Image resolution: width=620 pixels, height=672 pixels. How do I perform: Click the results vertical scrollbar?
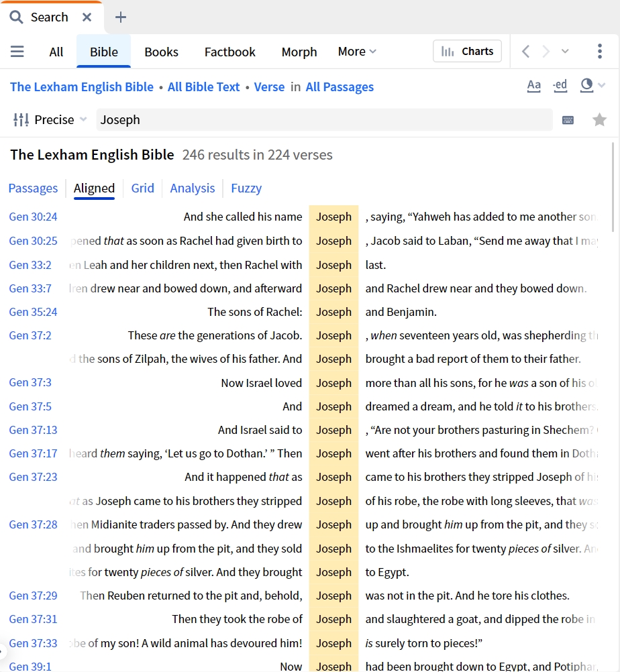tap(613, 187)
